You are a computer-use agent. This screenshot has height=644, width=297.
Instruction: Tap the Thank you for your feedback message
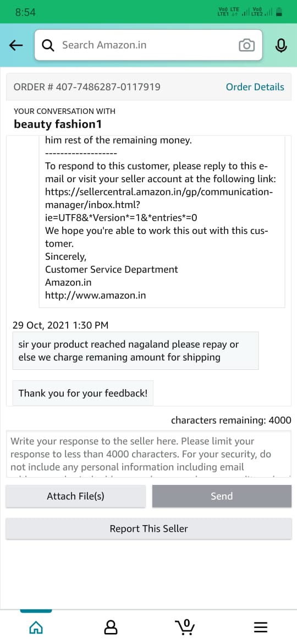tap(83, 393)
